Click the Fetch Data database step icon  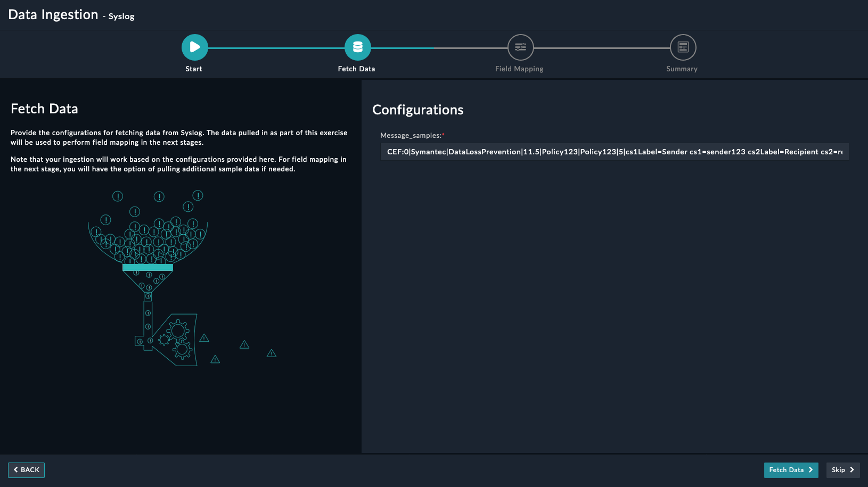tap(357, 47)
